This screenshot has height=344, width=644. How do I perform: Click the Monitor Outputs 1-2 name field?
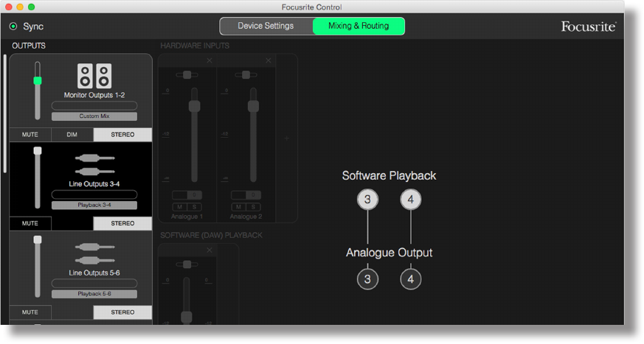[x=94, y=106]
